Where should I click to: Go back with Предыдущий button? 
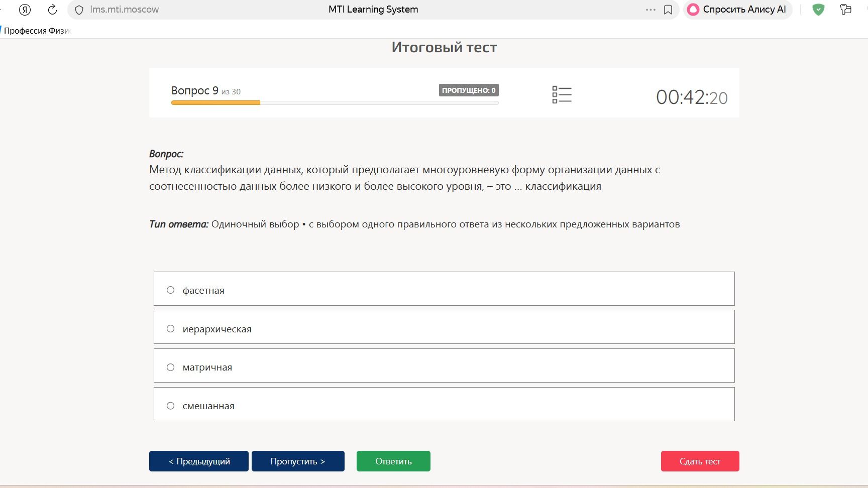(x=199, y=461)
